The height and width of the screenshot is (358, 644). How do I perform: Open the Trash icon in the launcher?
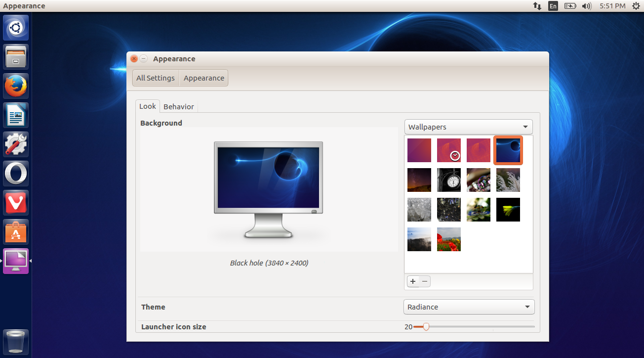[15, 341]
